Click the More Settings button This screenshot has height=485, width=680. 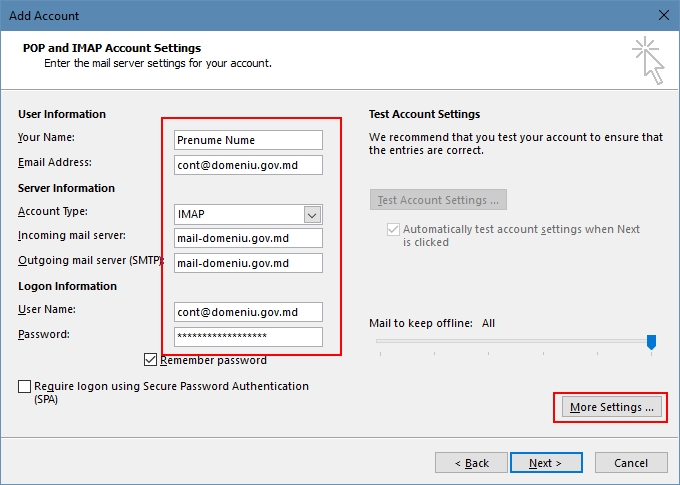pos(610,407)
